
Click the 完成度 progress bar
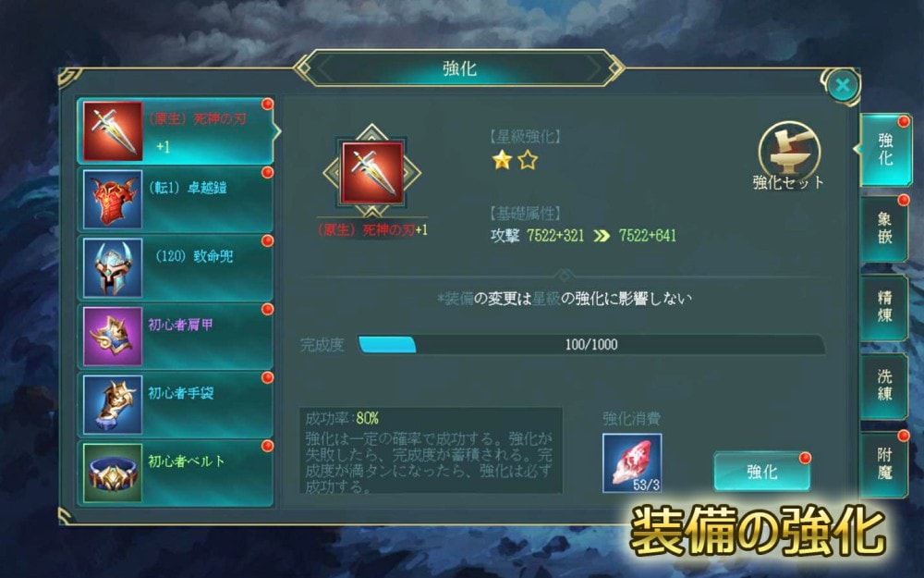pos(591,344)
